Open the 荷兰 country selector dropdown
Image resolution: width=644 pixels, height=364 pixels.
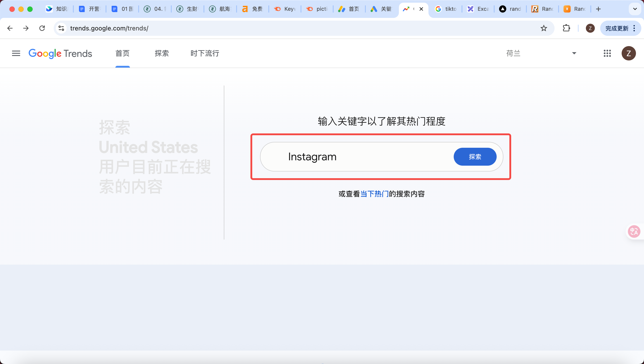[541, 53]
